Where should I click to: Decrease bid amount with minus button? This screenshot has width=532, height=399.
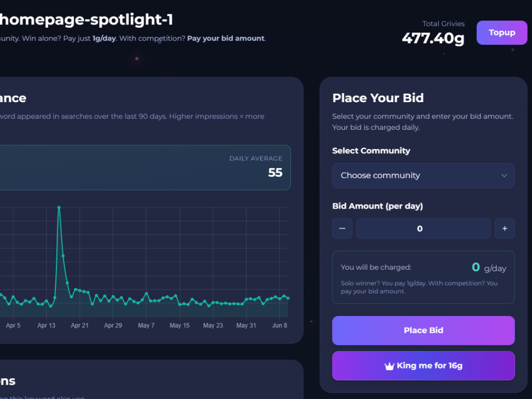(342, 228)
